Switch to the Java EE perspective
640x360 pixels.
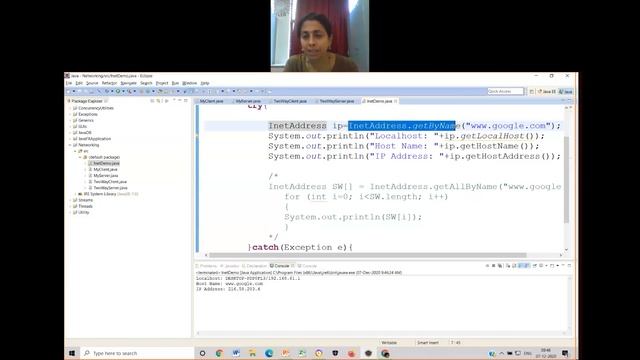(x=547, y=91)
